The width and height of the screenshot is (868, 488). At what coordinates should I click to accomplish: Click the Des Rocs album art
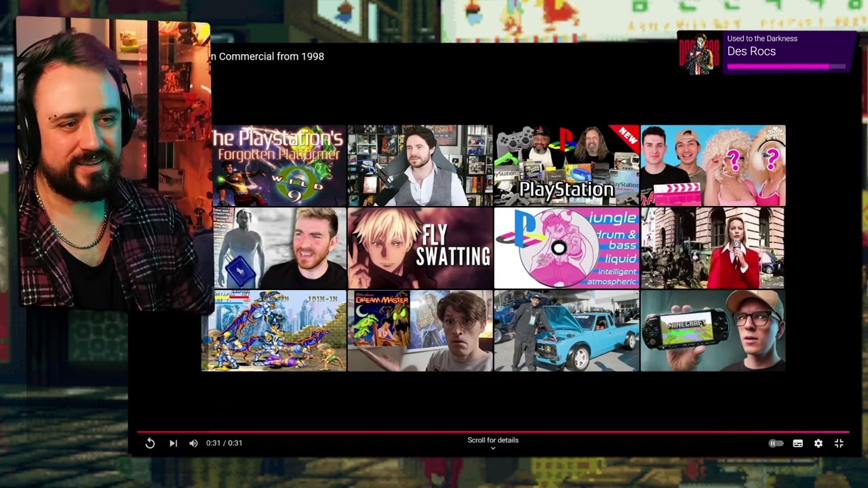tap(700, 53)
